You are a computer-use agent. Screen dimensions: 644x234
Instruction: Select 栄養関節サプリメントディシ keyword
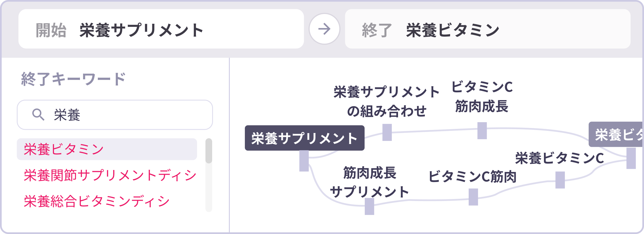point(110,175)
